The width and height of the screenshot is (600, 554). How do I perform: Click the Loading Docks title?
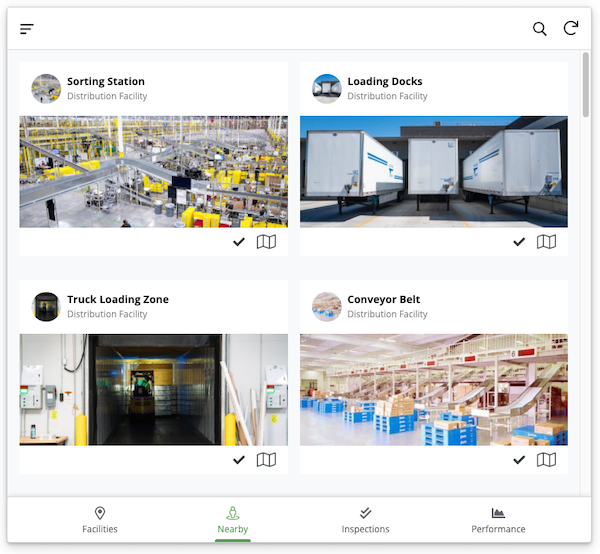click(x=385, y=81)
